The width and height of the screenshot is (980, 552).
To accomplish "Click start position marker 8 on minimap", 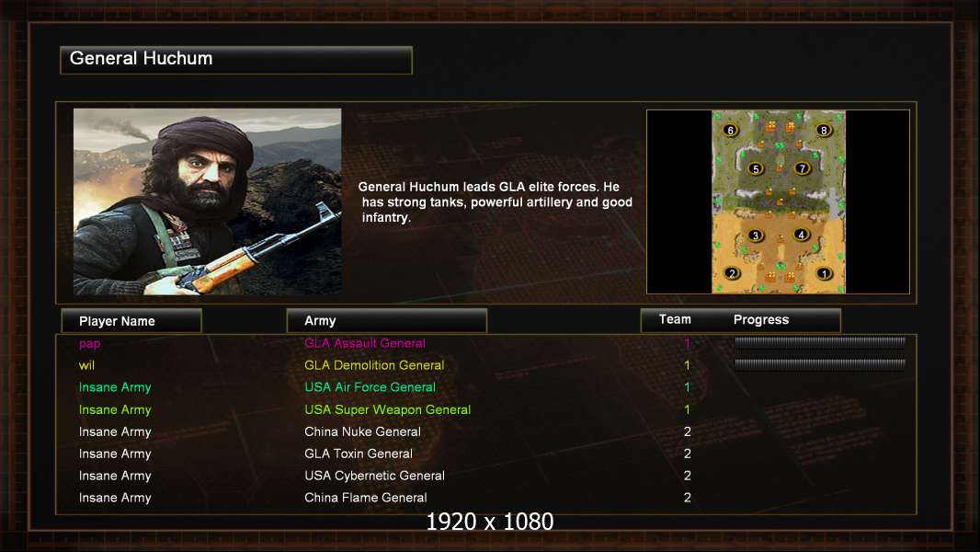I will point(824,130).
